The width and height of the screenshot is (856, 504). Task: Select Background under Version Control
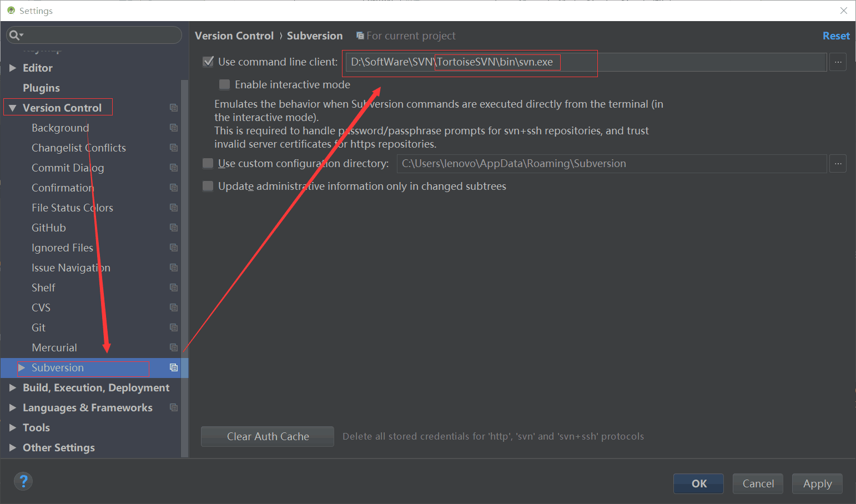60,128
